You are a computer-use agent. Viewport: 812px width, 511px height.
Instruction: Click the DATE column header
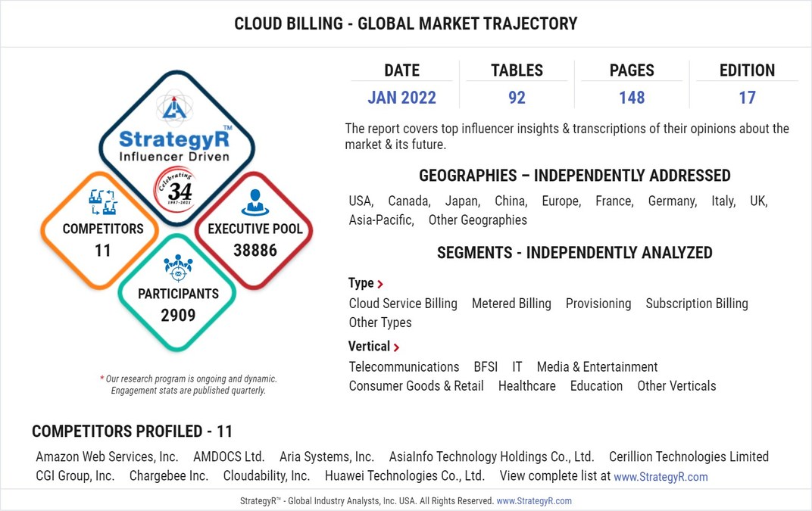point(402,70)
